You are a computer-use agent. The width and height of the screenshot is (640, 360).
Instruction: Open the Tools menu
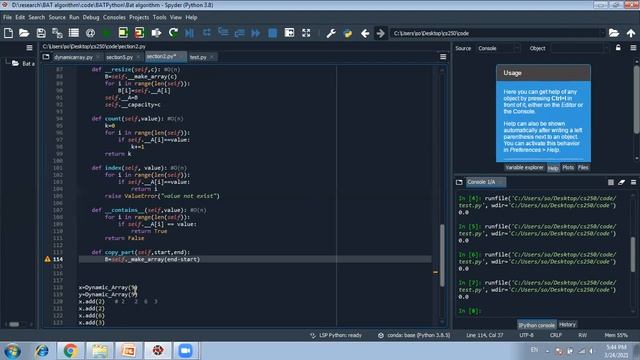point(159,17)
